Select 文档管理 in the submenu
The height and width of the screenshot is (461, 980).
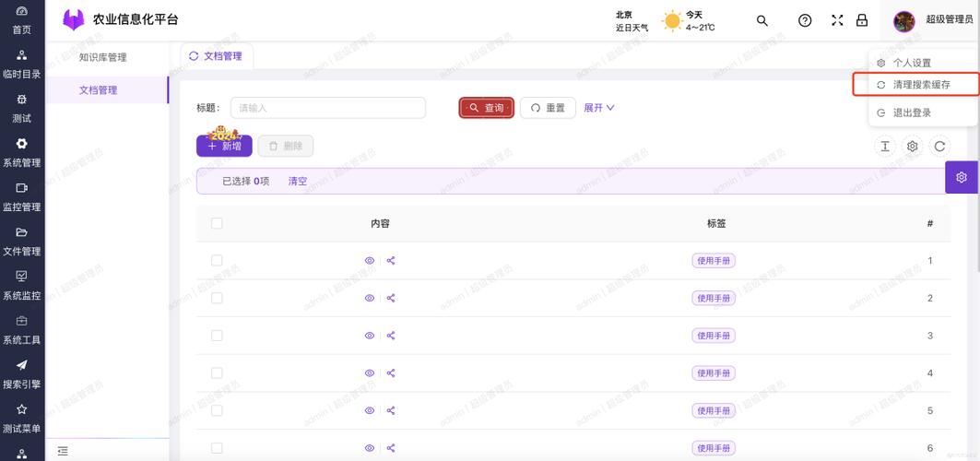[x=108, y=90]
